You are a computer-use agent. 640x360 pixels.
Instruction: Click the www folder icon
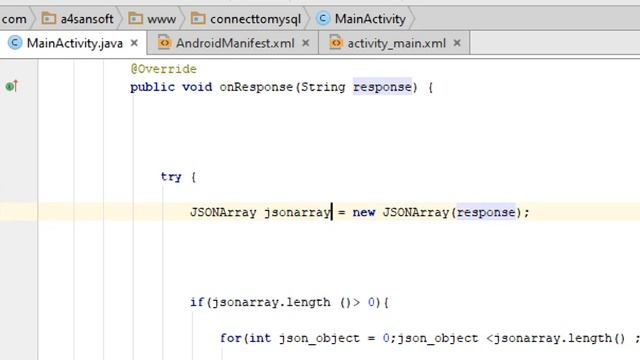(135, 18)
